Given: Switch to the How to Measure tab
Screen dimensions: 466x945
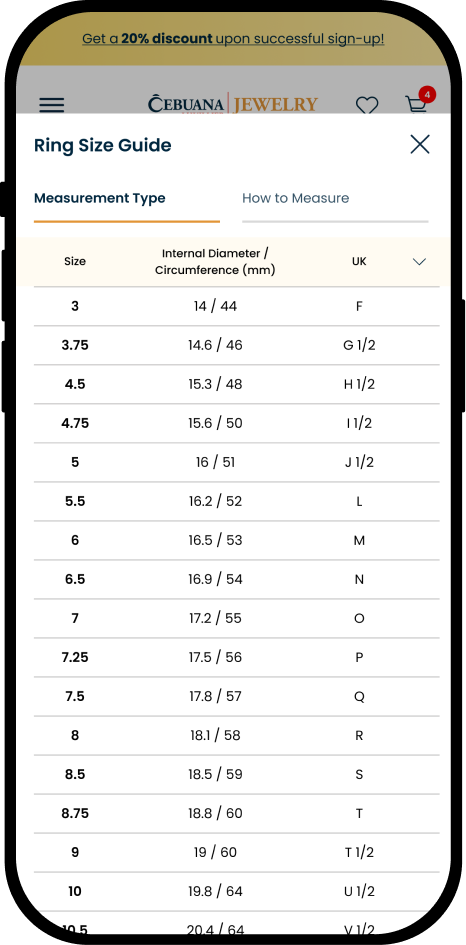Looking at the screenshot, I should click(x=295, y=198).
